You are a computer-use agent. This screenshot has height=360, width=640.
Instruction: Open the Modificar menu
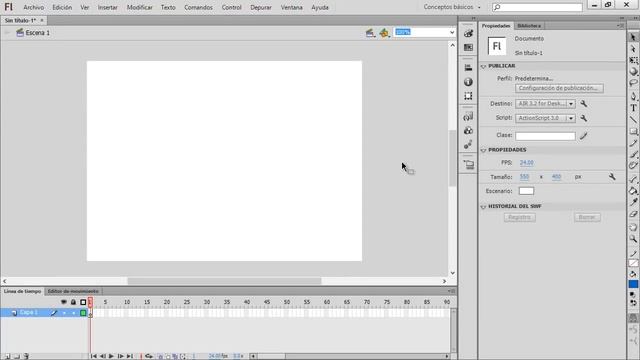coord(140,7)
